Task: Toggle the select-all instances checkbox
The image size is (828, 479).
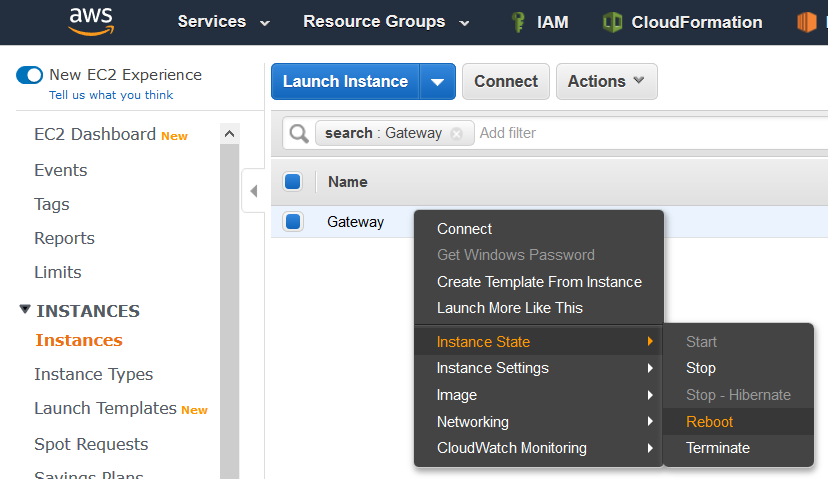Action: click(x=293, y=182)
